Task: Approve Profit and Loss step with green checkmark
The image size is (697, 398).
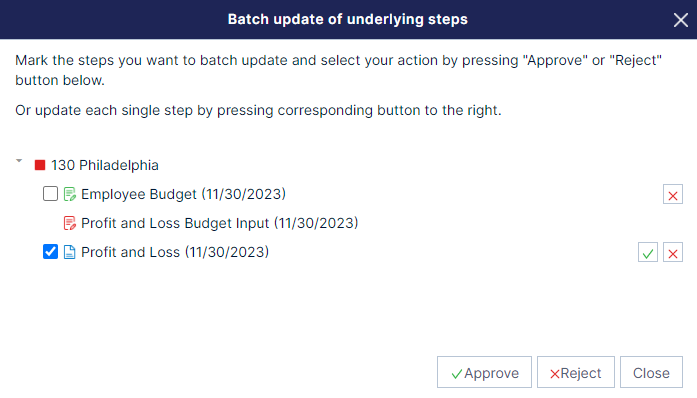Action: click(x=648, y=252)
